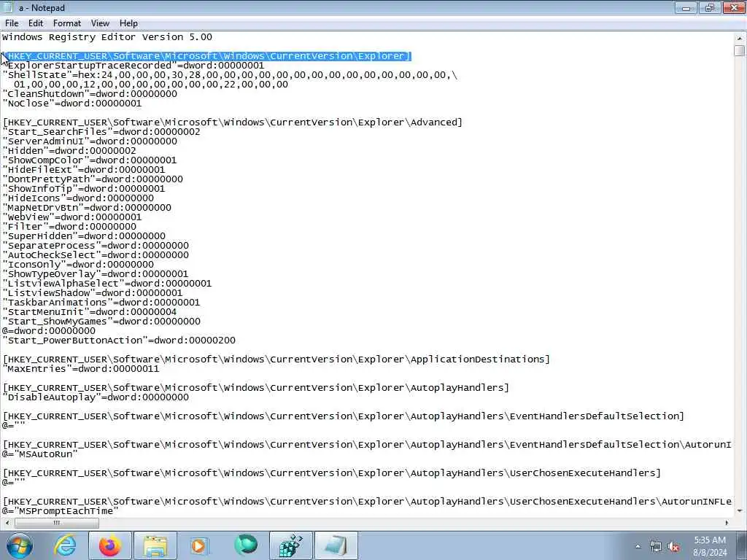Click the Notepad taskbar button
Image resolution: width=747 pixels, height=560 pixels.
[x=336, y=545]
